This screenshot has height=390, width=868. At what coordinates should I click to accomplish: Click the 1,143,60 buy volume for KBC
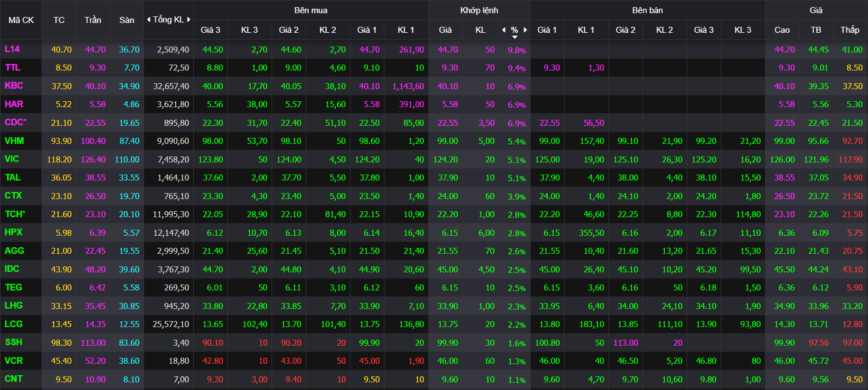pyautogui.click(x=408, y=86)
